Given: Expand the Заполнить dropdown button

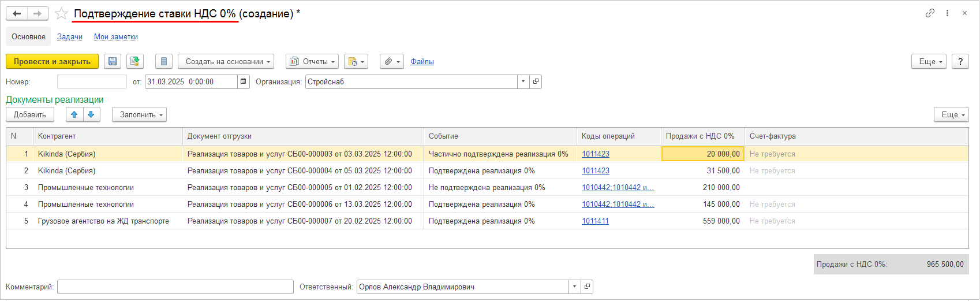Looking at the screenshot, I should click(139, 114).
